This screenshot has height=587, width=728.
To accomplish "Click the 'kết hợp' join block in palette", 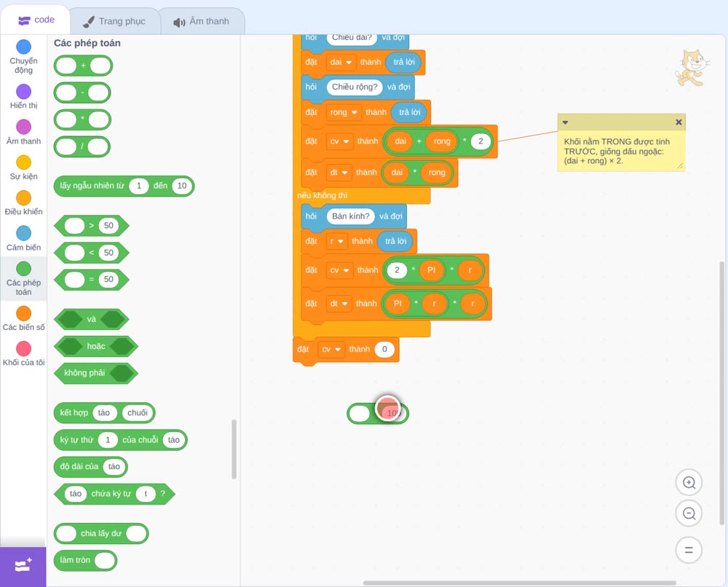I will coord(104,413).
